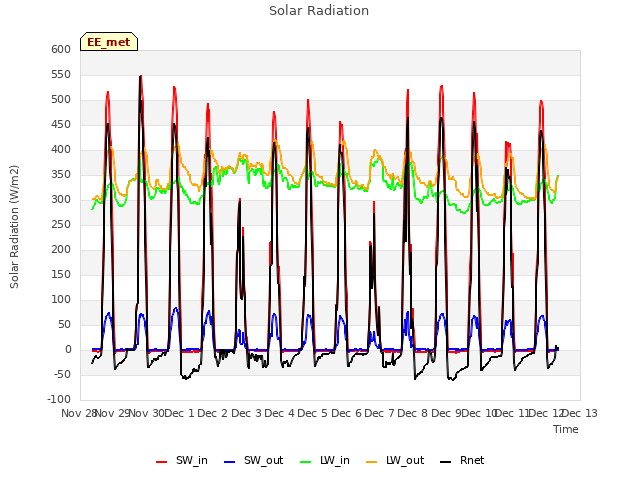Click the green LW_in legend swatch
640x480 pixels.
(306, 462)
